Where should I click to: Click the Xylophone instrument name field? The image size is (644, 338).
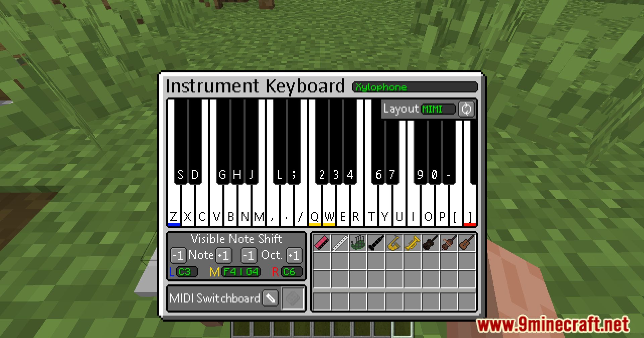[x=415, y=87]
